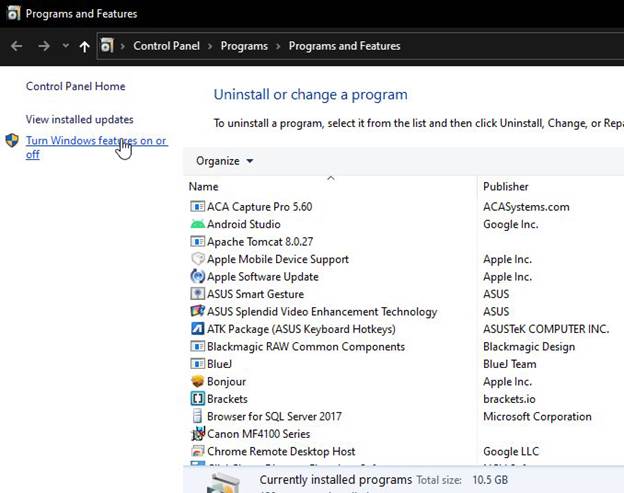This screenshot has width=624, height=493.
Task: Click the Apple Software Update icon
Action: [197, 276]
